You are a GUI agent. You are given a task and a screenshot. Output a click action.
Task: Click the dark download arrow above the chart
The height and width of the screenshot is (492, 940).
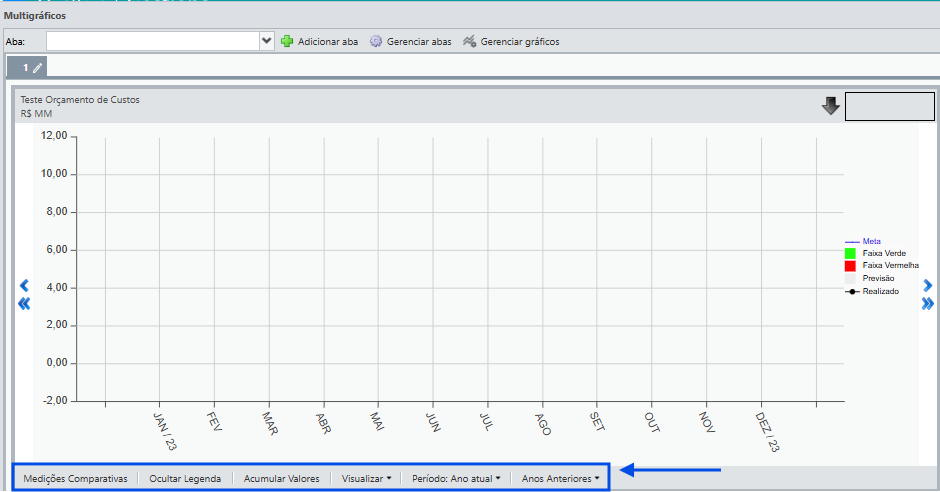coord(830,106)
